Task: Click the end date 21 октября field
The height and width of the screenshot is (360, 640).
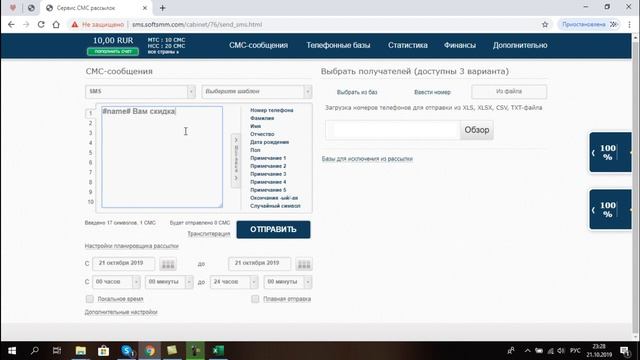Action: click(260, 264)
